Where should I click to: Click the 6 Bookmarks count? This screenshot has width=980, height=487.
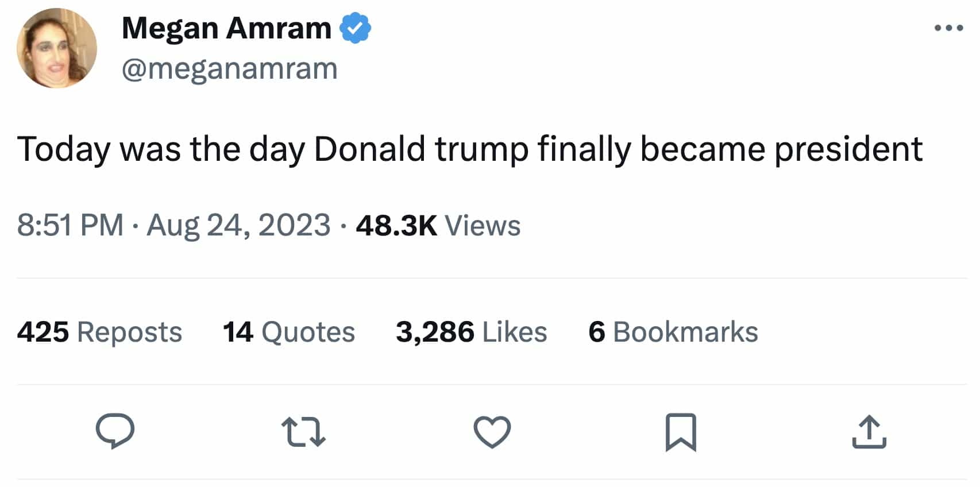coord(673,332)
